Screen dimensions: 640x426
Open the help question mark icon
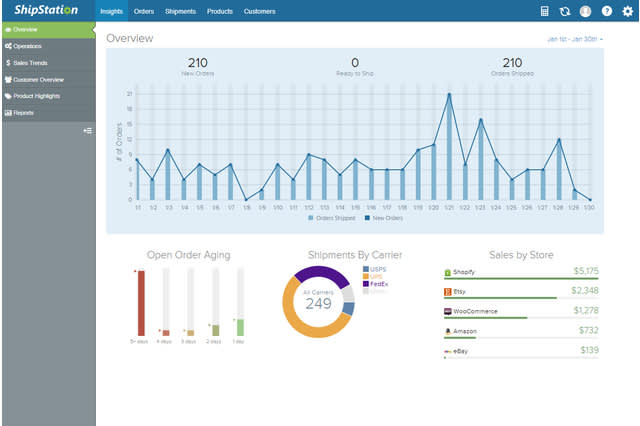(x=606, y=11)
